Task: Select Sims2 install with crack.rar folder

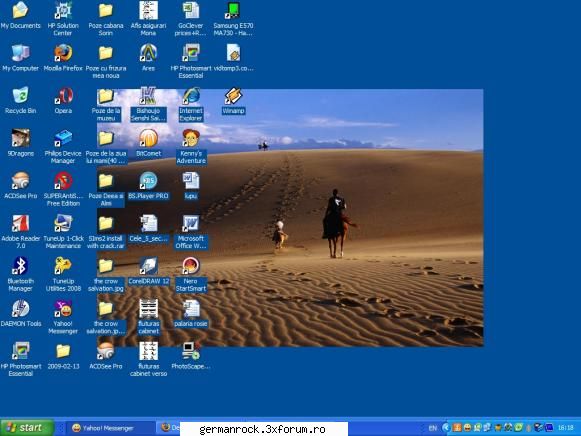Action: pyautogui.click(x=106, y=223)
